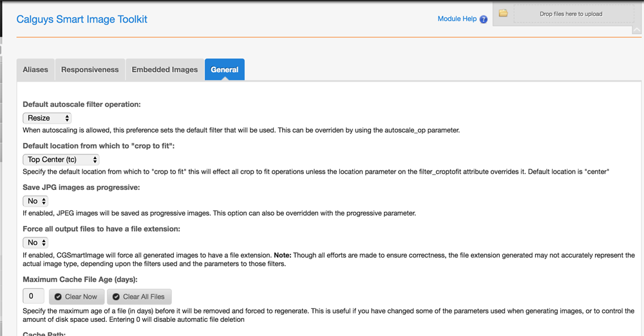Switch to the Aliases tab
Viewport: 644px width, 336px height.
point(35,70)
